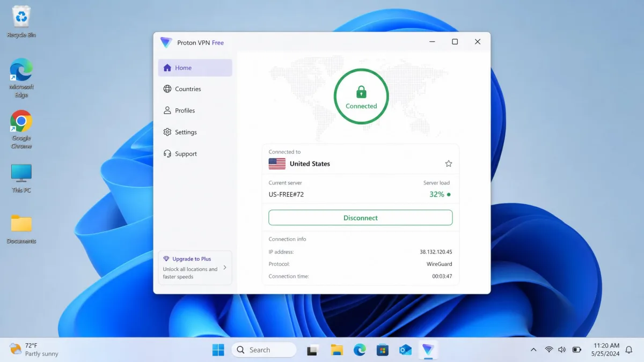Open Outlook from taskbar
This screenshot has height=362, width=644.
click(x=405, y=350)
